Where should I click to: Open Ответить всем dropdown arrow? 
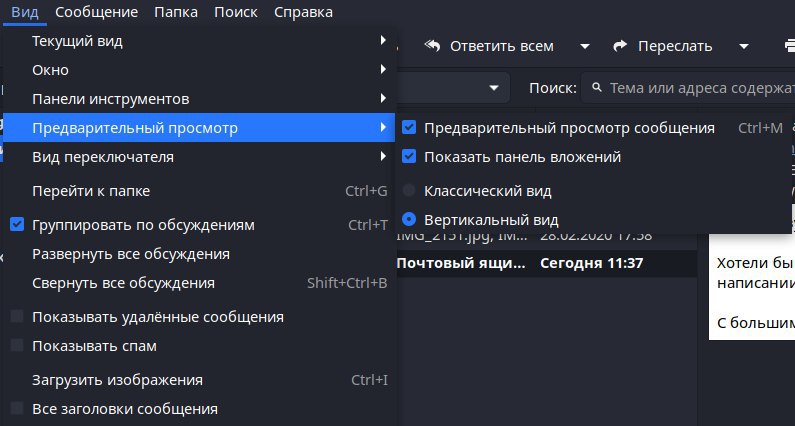(x=585, y=47)
